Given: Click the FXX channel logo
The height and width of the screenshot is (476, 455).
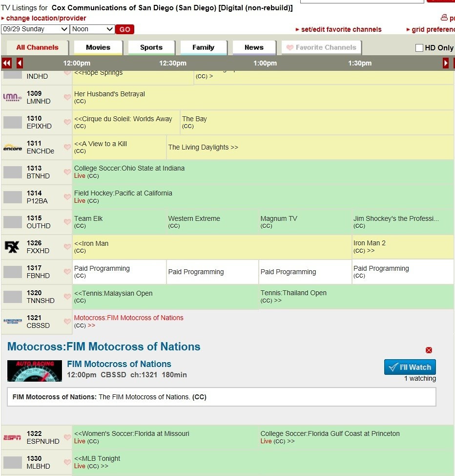Looking at the screenshot, I should click(12, 247).
